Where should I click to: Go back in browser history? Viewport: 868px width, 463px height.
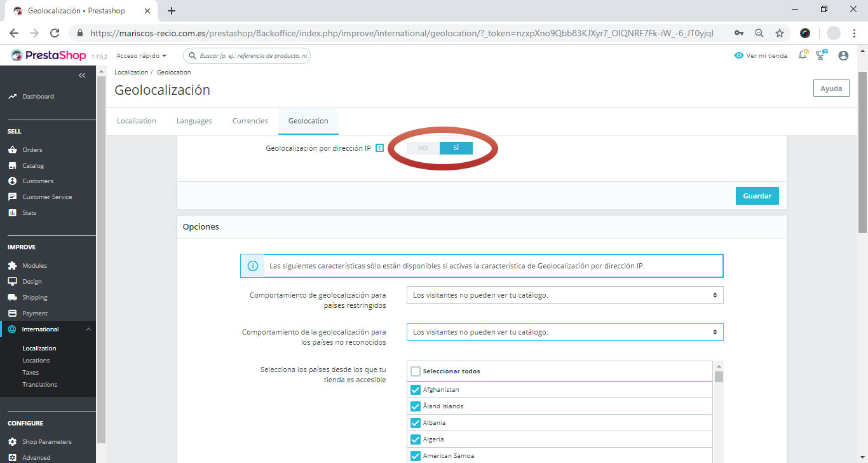(x=14, y=33)
